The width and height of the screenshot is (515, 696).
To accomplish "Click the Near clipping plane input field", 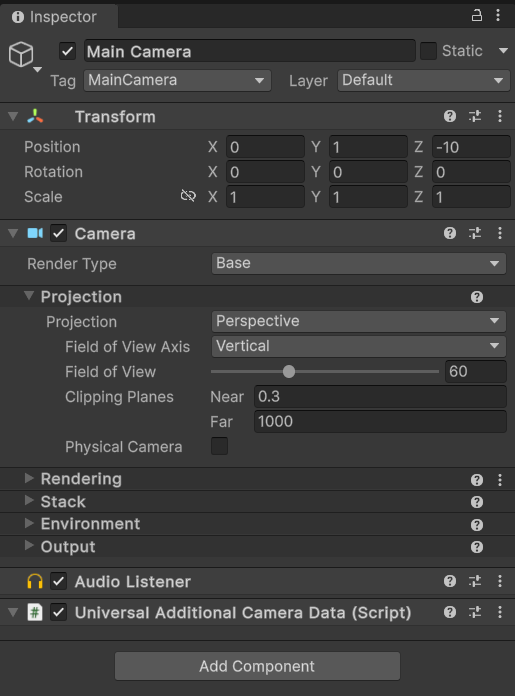I will (380, 396).
